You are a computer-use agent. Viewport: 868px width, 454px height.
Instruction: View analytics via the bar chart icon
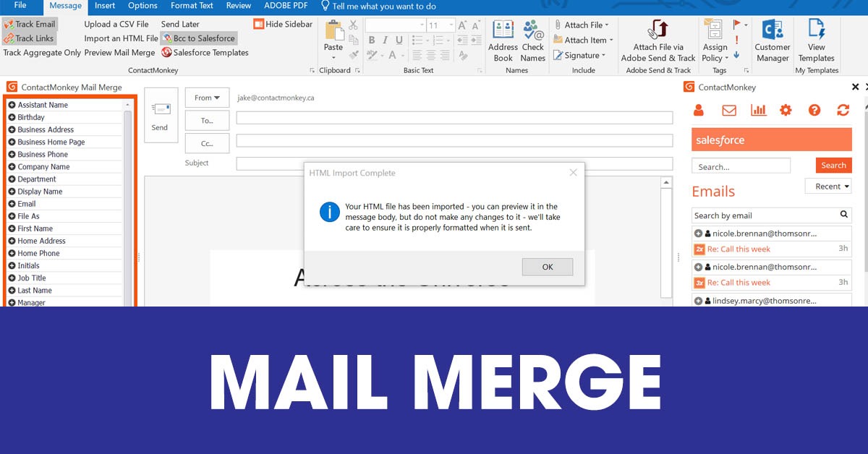click(758, 110)
